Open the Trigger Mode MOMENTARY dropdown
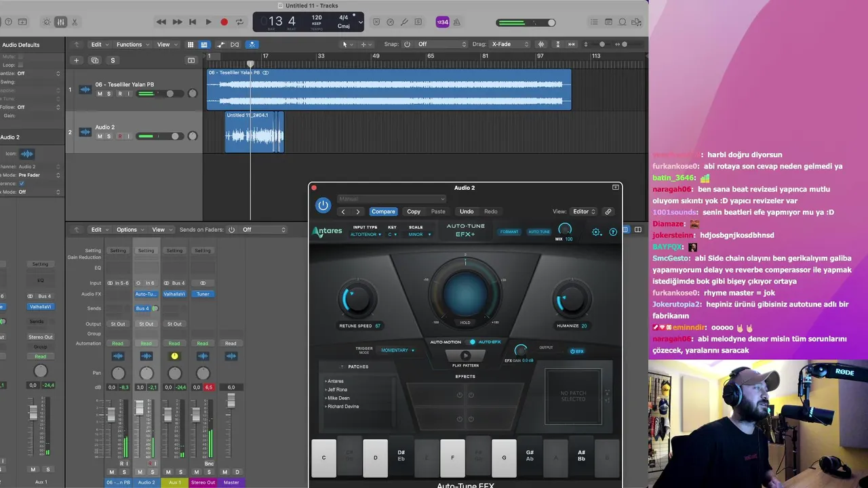Image resolution: width=868 pixels, height=488 pixels. (397, 350)
